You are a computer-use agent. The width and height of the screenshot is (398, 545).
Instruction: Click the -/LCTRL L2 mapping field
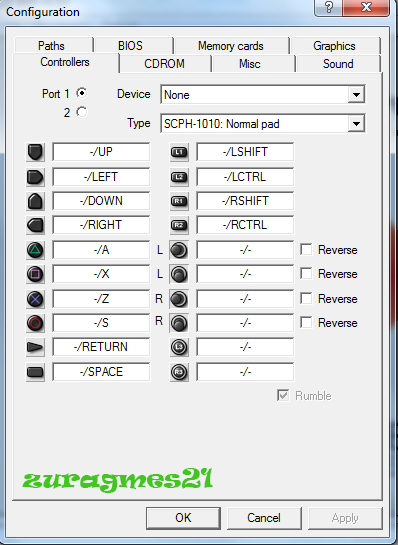point(245,177)
